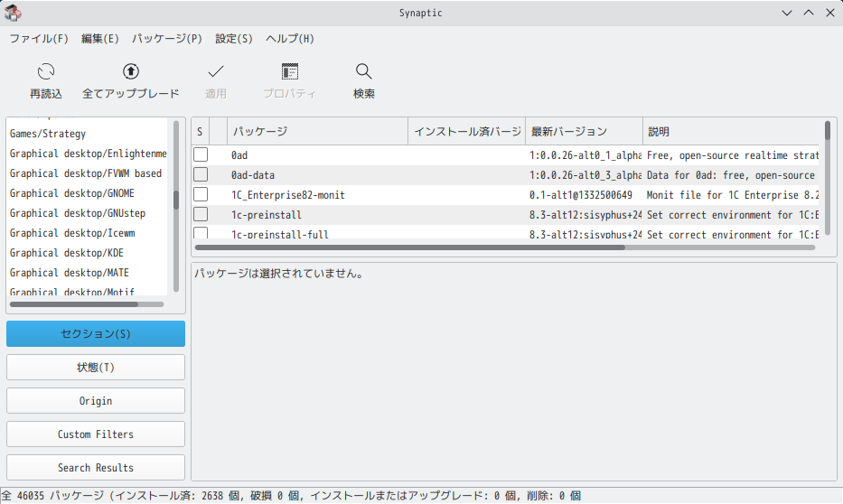Click the status bar package count text
843x504 pixels.
pos(291,495)
